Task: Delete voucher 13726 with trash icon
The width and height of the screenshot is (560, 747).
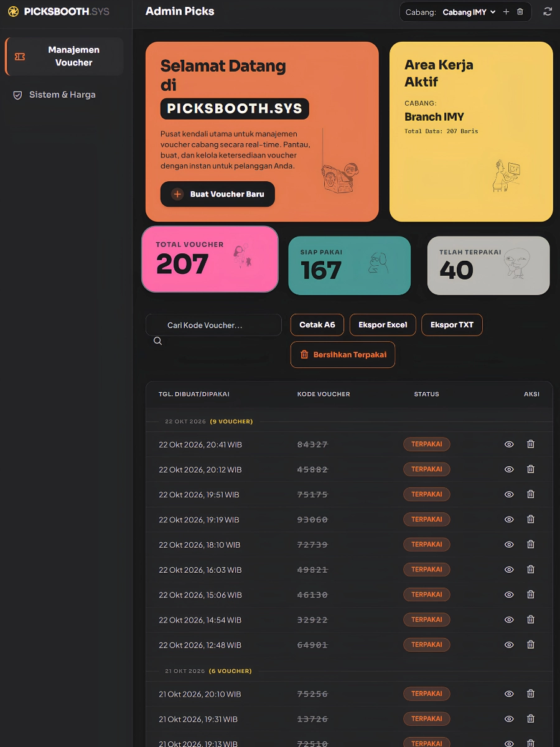Action: click(531, 719)
